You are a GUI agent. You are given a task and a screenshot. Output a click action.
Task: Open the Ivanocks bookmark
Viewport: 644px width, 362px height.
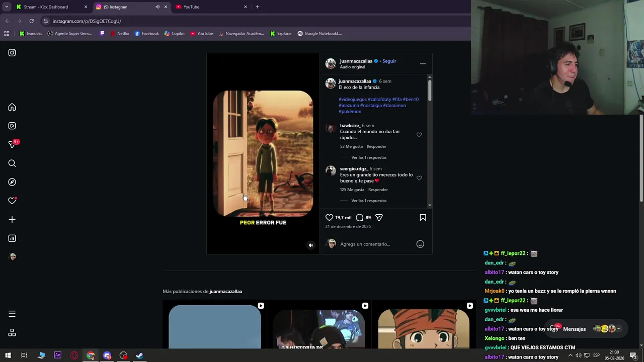[31, 34]
